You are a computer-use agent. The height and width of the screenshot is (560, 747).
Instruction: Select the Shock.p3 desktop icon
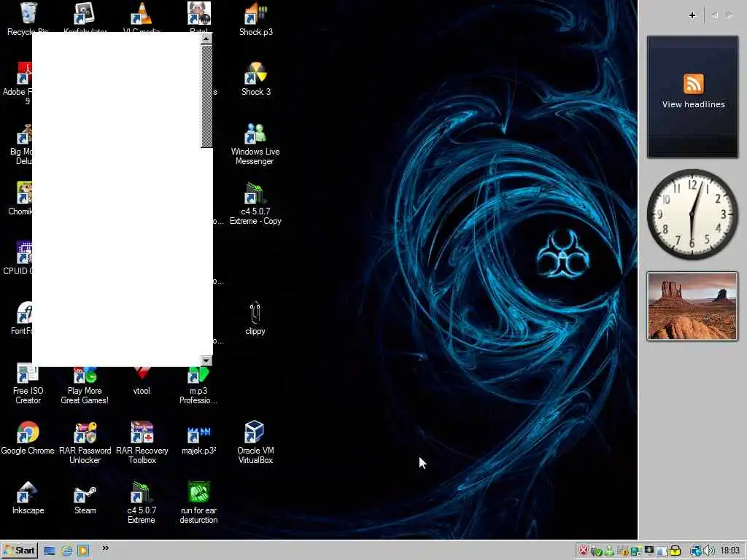coord(256,19)
